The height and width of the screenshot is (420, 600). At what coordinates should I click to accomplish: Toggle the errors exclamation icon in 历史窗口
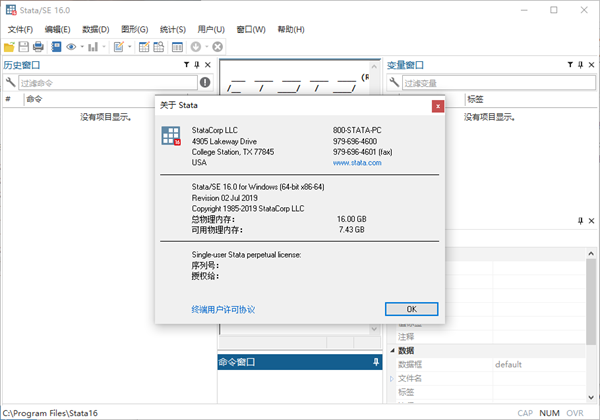[x=205, y=82]
